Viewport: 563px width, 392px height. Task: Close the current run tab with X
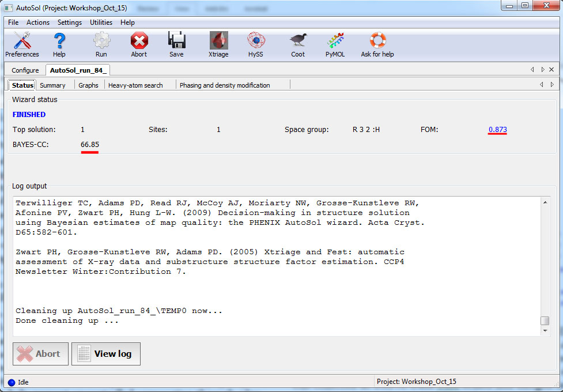click(552, 70)
